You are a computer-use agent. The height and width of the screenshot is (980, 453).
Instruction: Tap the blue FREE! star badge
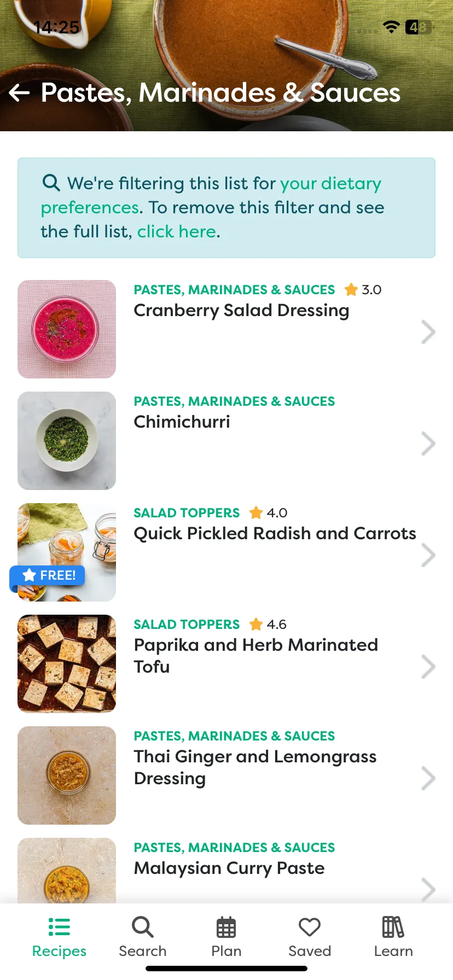point(48,575)
